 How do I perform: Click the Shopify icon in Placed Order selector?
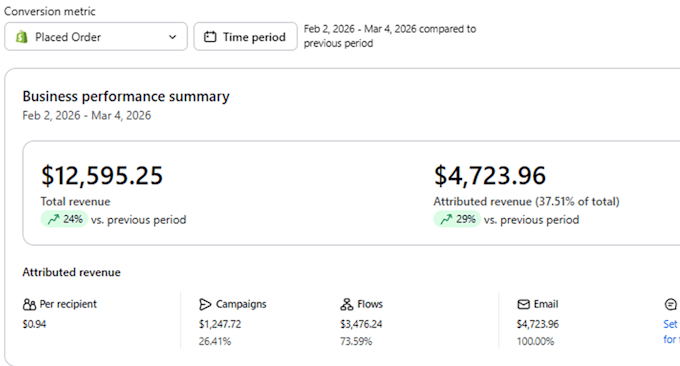coord(21,37)
